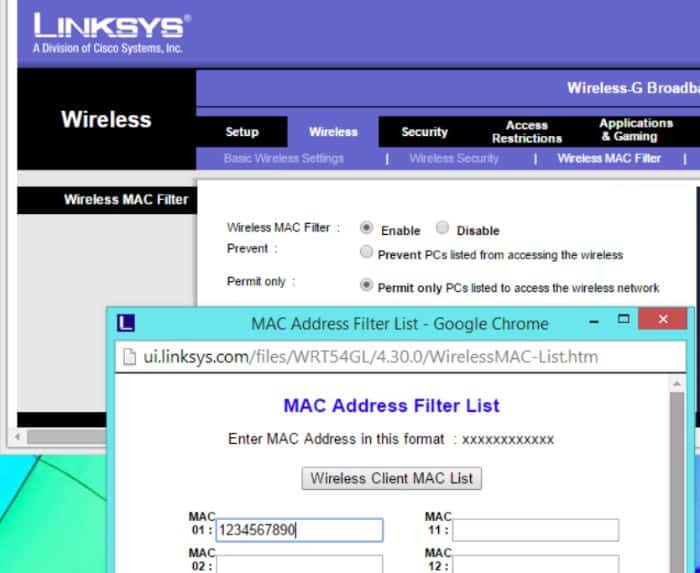
Task: Switch to Access Restrictions tab
Action: (x=527, y=132)
